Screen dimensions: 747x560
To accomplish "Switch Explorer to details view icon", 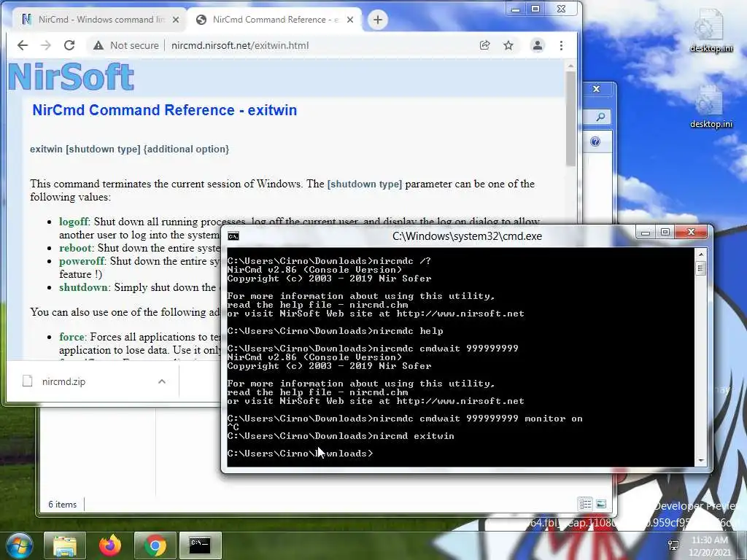I will point(586,504).
